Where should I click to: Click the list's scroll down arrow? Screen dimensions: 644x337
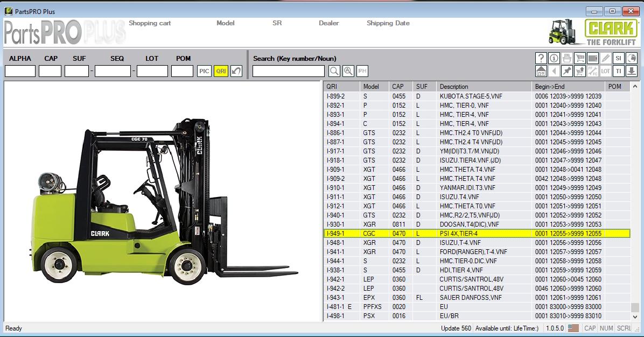pyautogui.click(x=635, y=317)
